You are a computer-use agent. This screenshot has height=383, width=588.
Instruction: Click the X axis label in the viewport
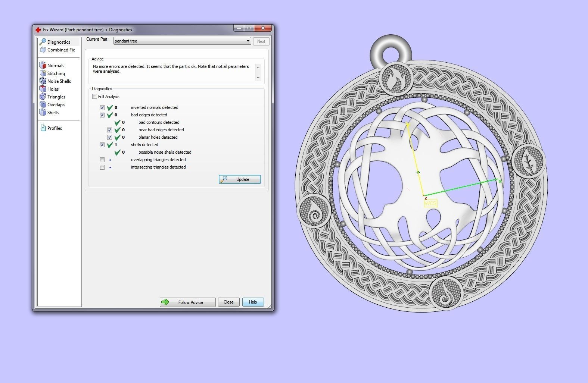pos(500,181)
